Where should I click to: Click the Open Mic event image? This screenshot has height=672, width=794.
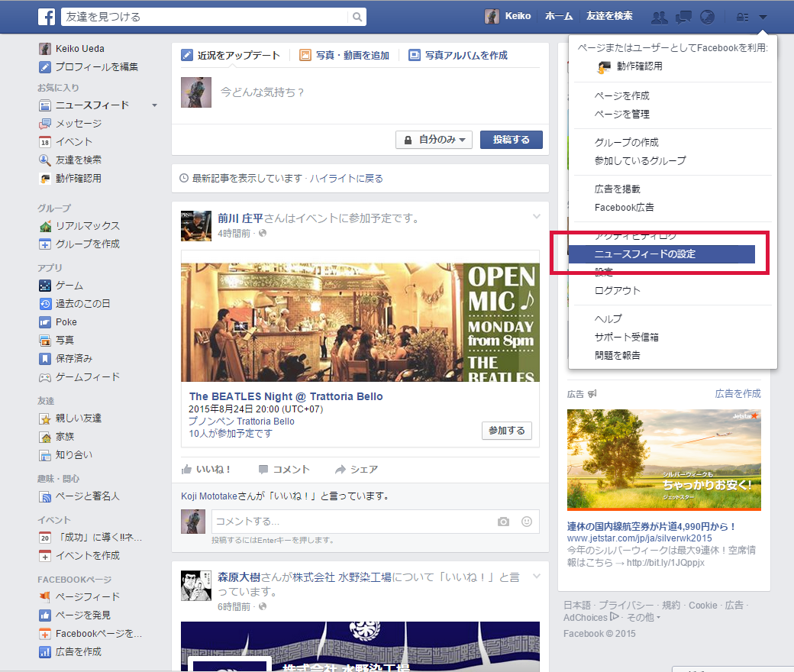click(x=360, y=322)
